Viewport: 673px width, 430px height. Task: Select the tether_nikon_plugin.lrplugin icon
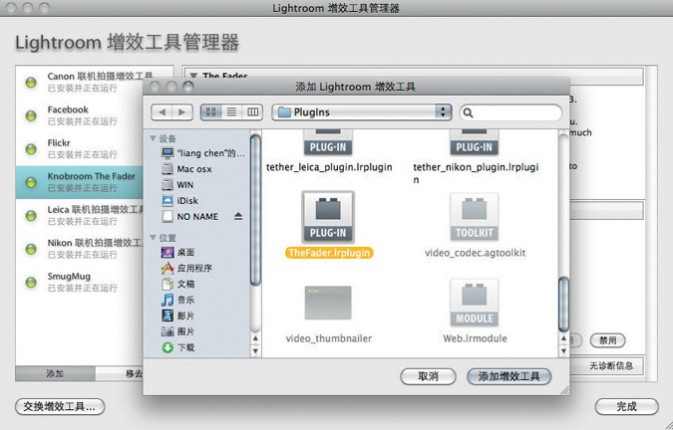pos(474,142)
